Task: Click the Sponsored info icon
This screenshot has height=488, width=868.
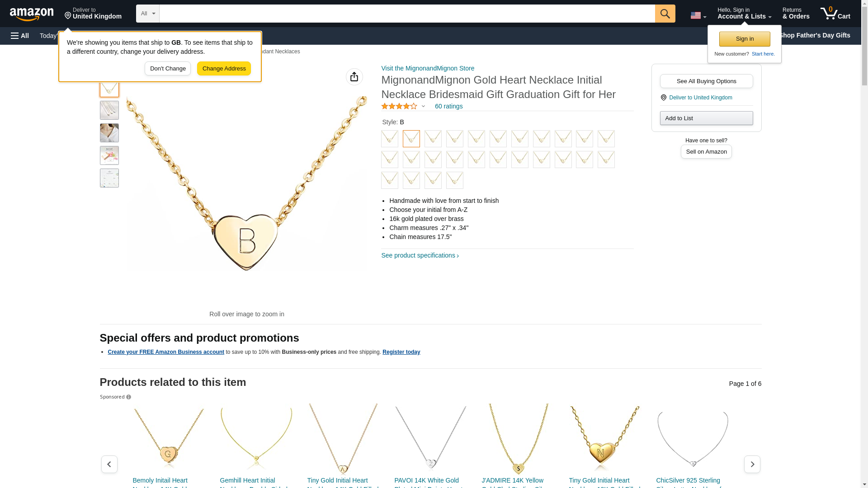Action: pos(128,397)
